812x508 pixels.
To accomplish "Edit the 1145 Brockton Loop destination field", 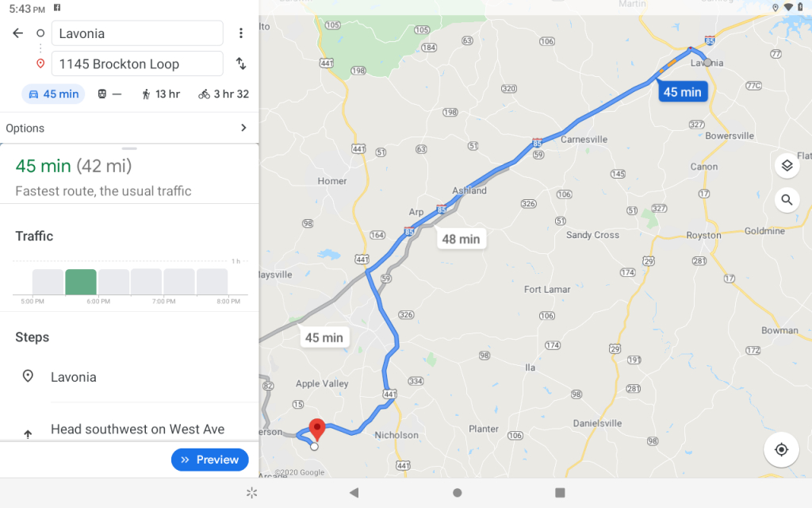I will click(137, 63).
